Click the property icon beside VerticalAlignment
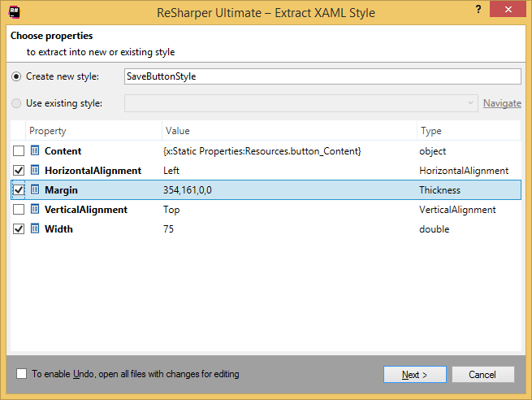 point(35,210)
